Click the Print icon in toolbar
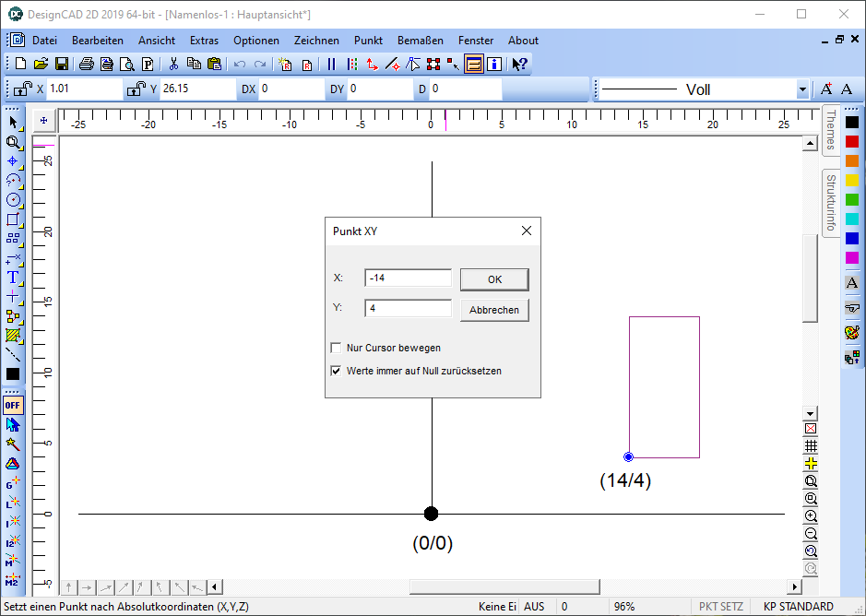This screenshot has height=616, width=866. 86,64
